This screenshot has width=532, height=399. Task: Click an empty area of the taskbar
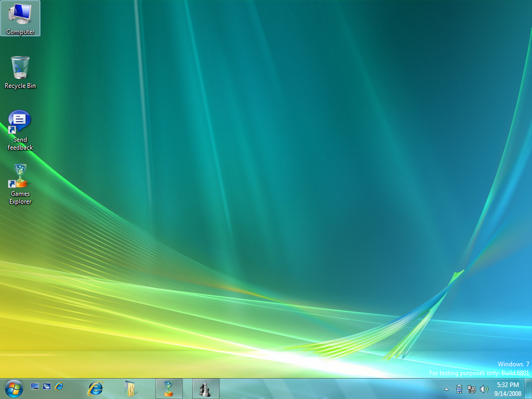(x=319, y=389)
